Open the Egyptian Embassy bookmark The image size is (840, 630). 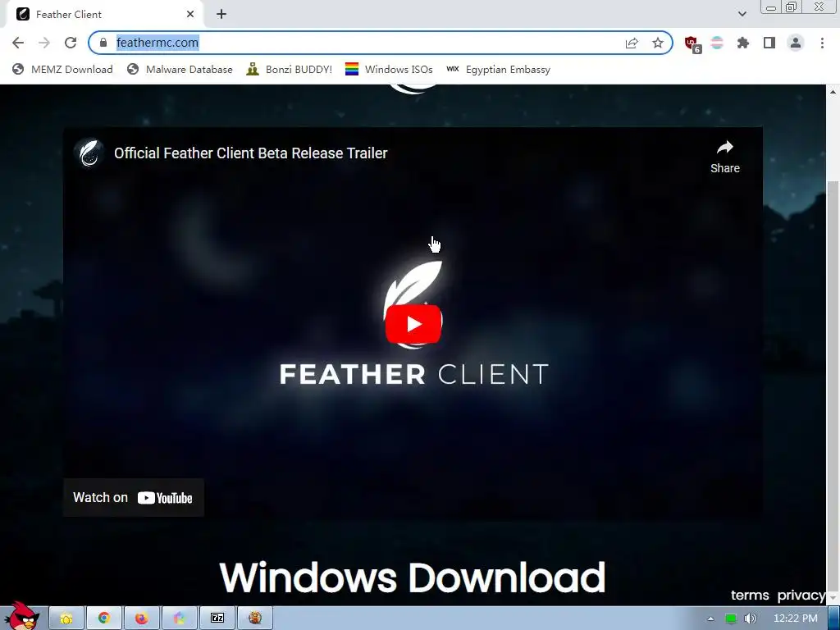pyautogui.click(x=498, y=69)
